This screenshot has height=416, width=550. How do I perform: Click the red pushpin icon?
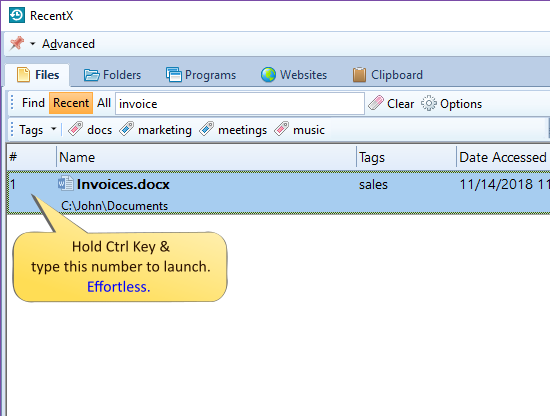[17, 43]
